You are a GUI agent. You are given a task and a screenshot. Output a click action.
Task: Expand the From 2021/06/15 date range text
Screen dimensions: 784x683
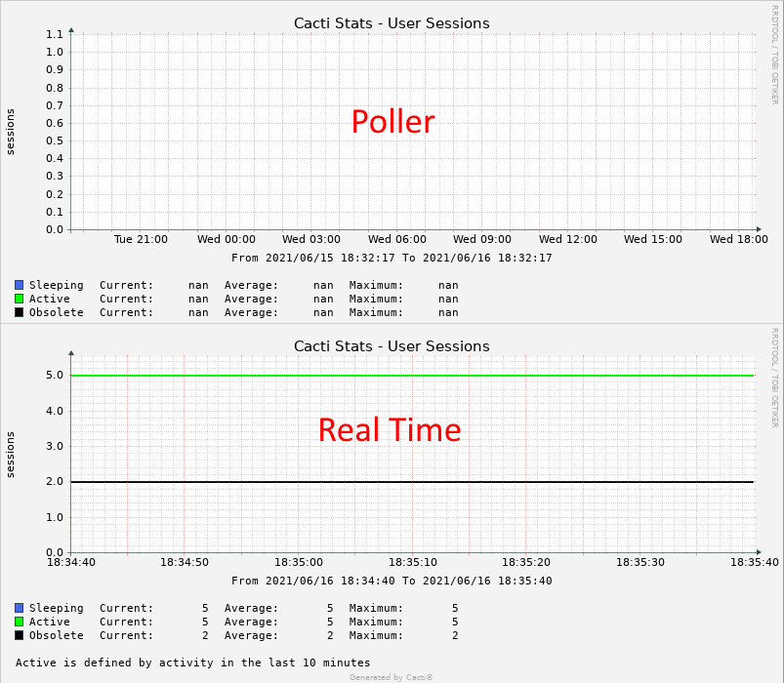coord(392,258)
